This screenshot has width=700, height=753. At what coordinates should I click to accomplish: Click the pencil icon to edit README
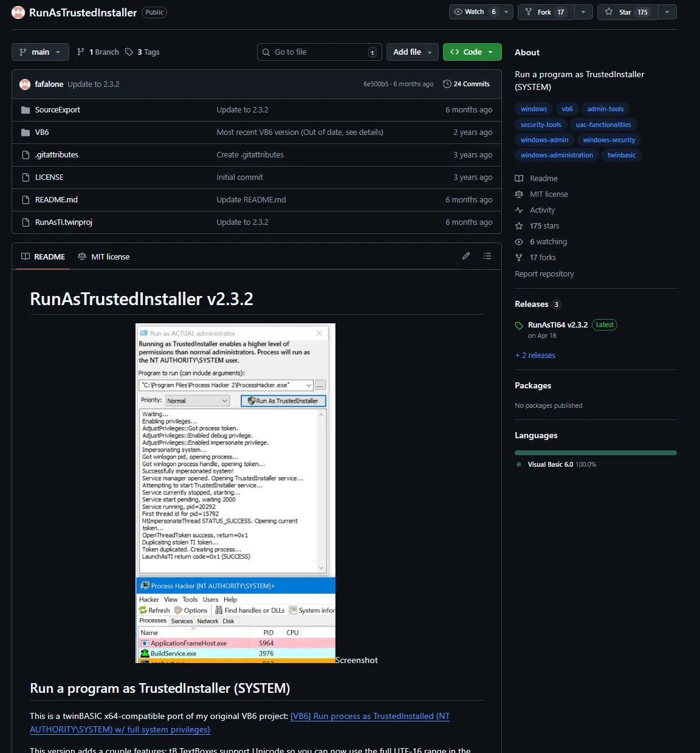465,256
